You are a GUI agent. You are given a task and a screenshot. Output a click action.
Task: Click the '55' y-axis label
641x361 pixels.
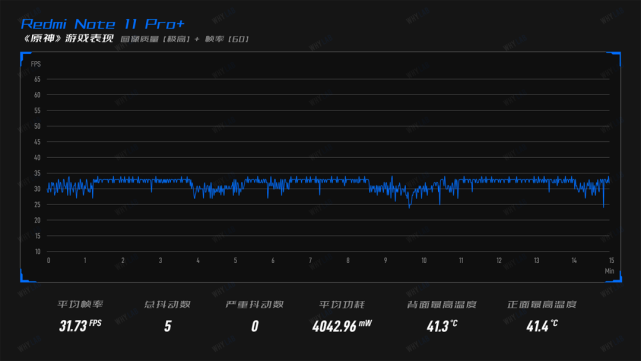(x=37, y=110)
